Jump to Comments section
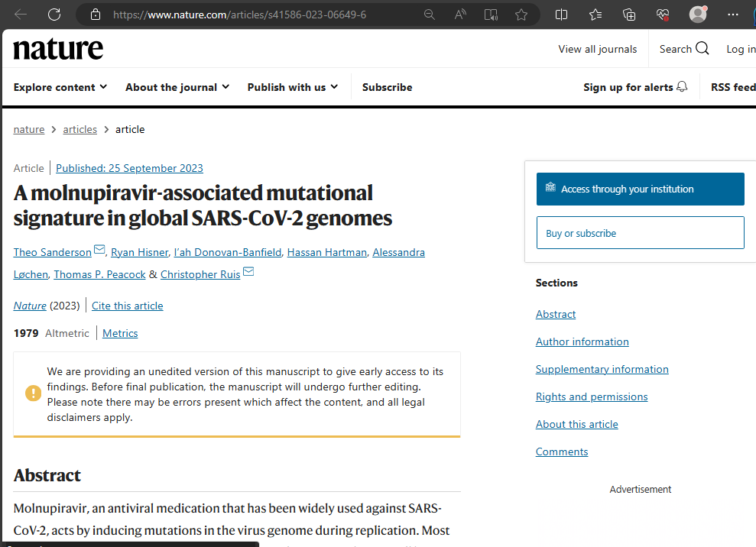This screenshot has width=756, height=547. click(562, 452)
